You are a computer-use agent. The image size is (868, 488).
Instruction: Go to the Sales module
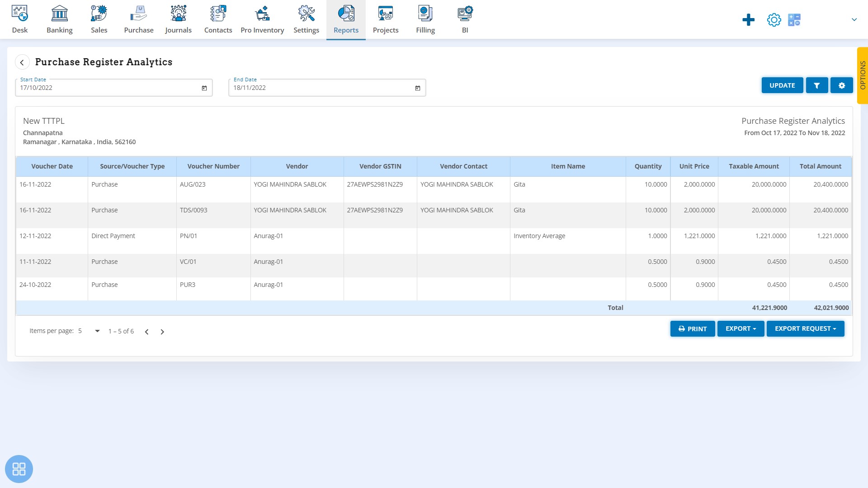(x=99, y=20)
